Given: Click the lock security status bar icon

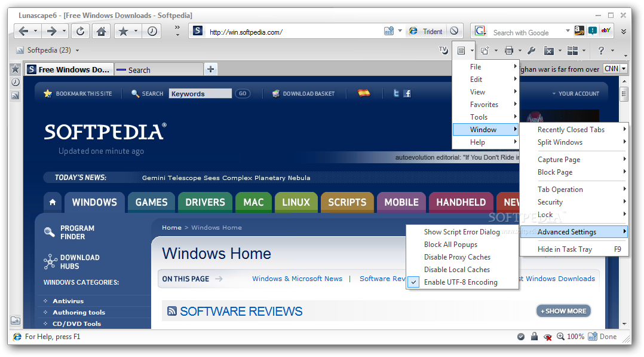Looking at the screenshot, I should point(534,337).
